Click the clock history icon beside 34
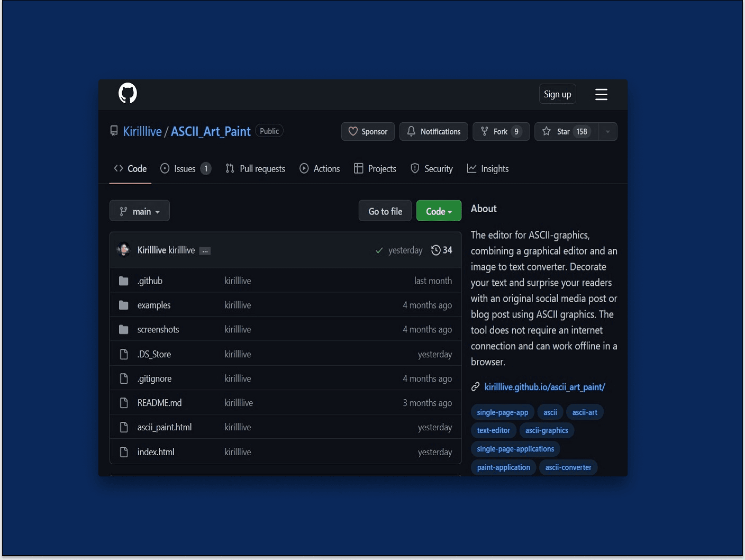Viewport: 745px width, 560px height. point(435,250)
